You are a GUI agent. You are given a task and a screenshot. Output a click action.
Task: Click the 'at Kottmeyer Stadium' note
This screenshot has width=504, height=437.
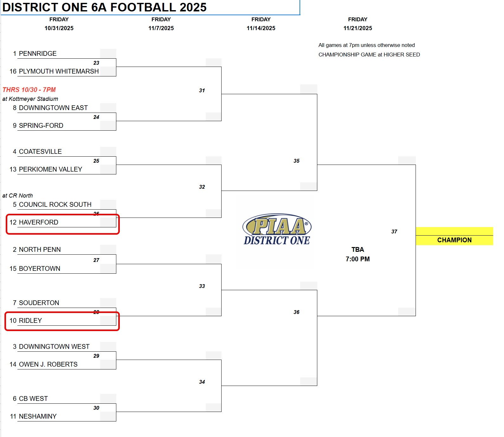pos(30,99)
